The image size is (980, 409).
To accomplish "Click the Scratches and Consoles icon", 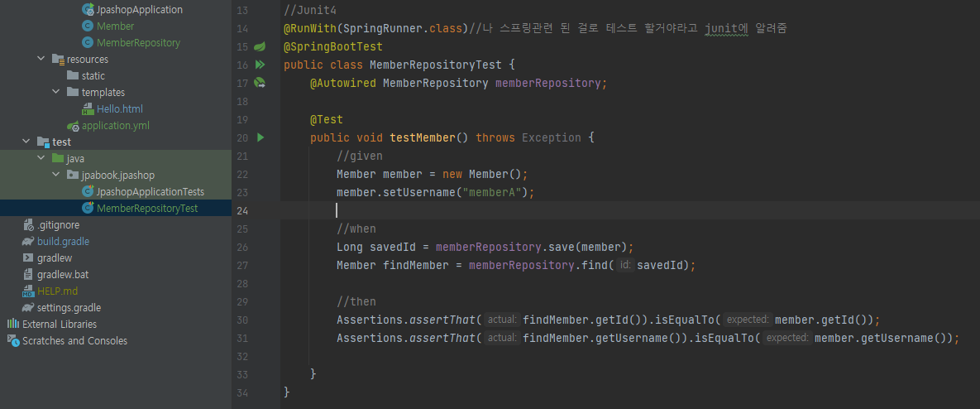I will 12,340.
